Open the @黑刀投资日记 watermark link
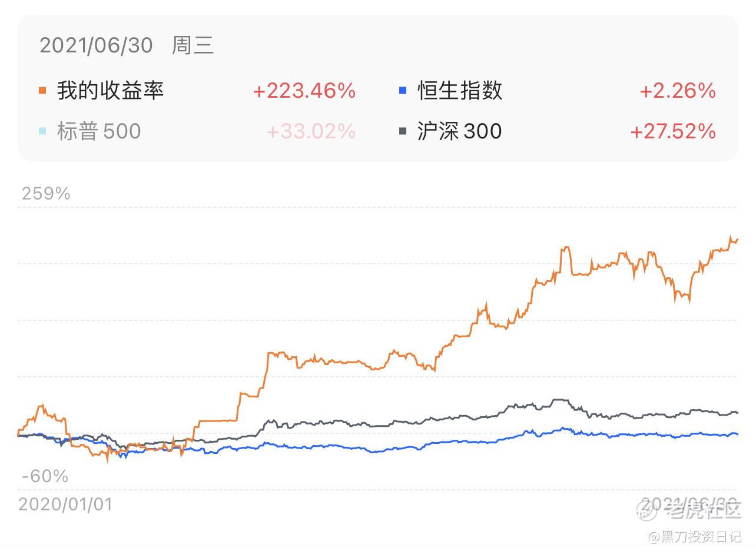Screen dimensions: 756x554 coord(695,536)
